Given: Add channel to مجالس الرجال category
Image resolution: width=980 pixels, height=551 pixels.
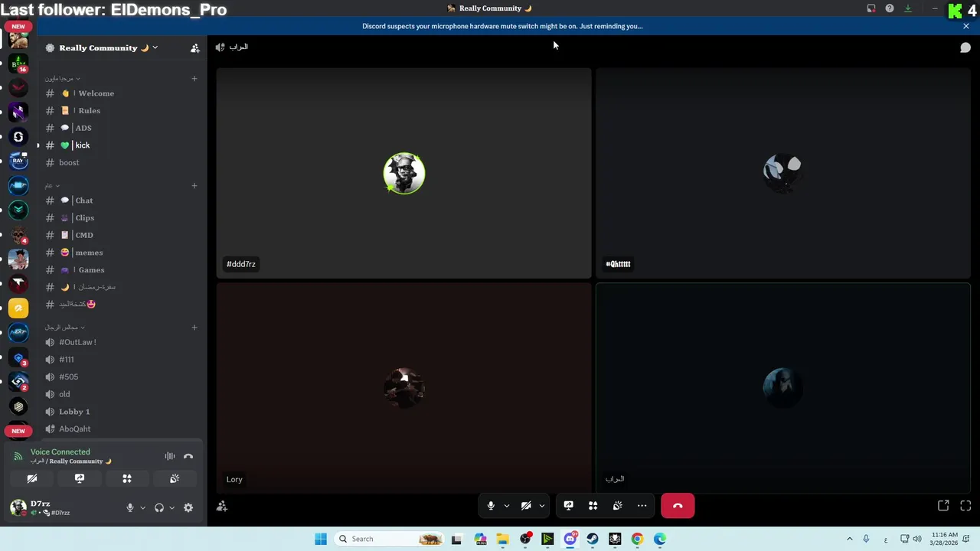Looking at the screenshot, I should pyautogui.click(x=194, y=328).
